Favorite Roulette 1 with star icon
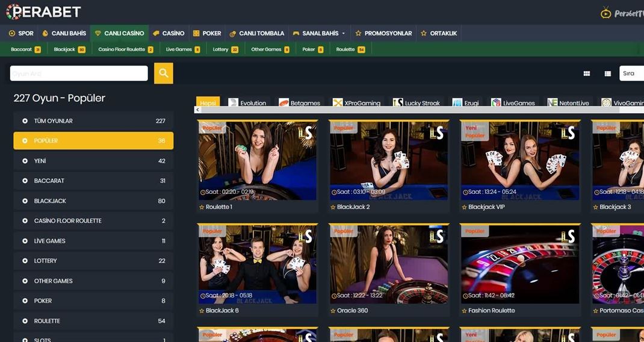The image size is (644, 342). pos(202,207)
